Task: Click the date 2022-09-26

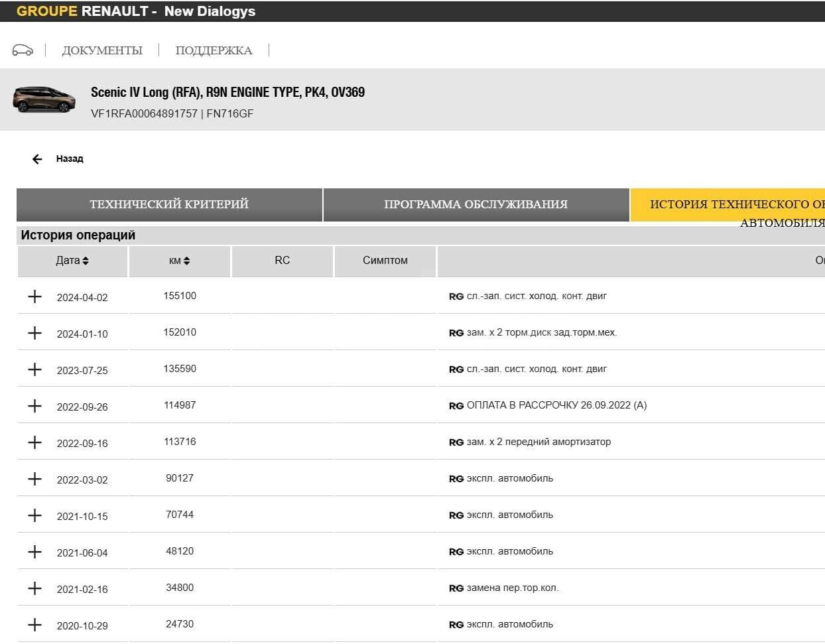Action: tap(82, 407)
